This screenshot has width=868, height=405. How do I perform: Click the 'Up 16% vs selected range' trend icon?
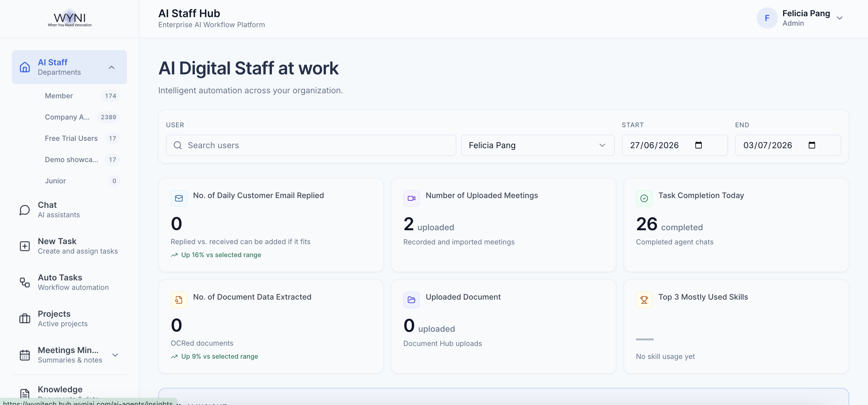(174, 255)
